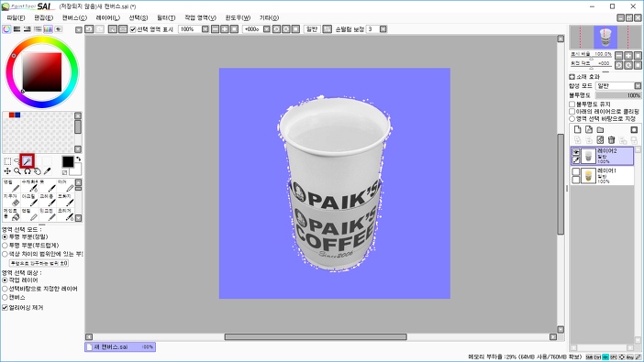
Task: Show the swatches palette panel
Action: click(x=48, y=29)
